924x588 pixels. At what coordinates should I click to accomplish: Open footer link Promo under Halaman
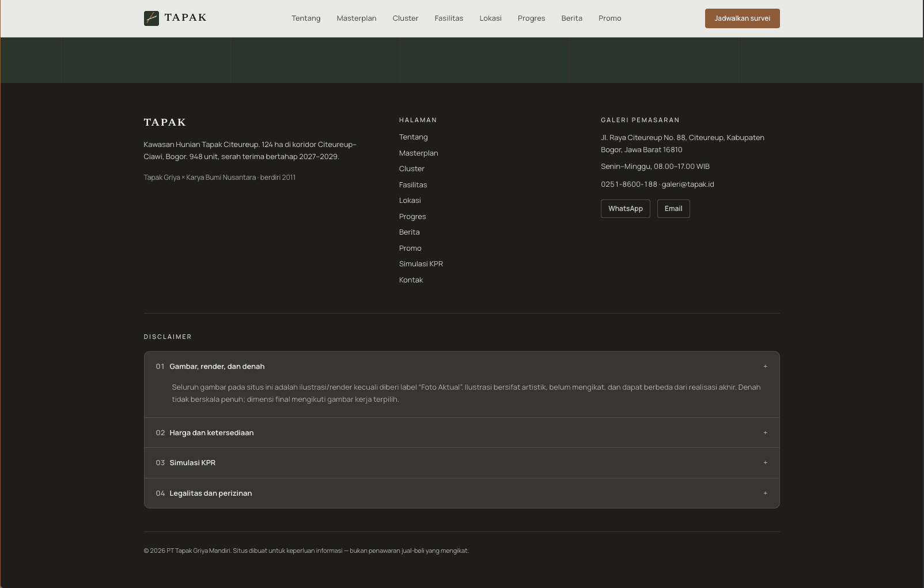coord(410,248)
